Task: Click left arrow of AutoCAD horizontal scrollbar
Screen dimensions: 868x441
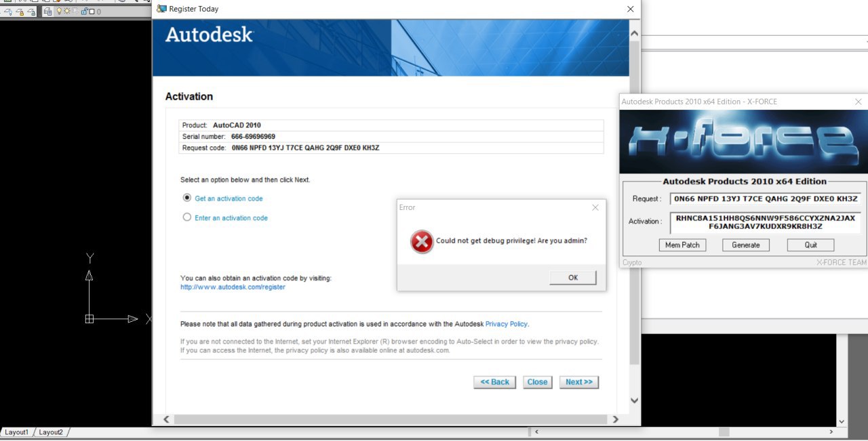Action: [536, 432]
